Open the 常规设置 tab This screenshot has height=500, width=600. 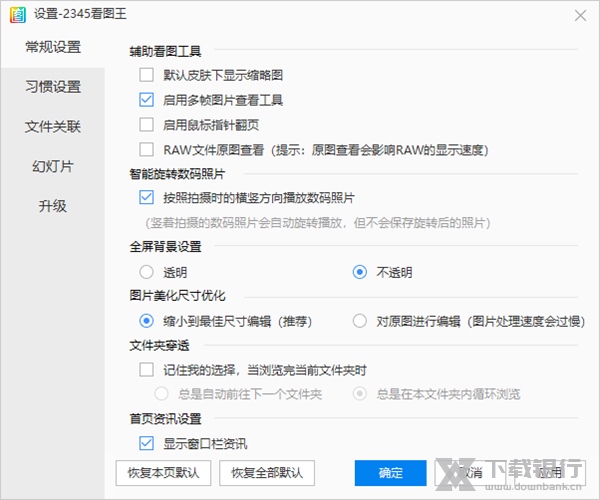point(53,47)
